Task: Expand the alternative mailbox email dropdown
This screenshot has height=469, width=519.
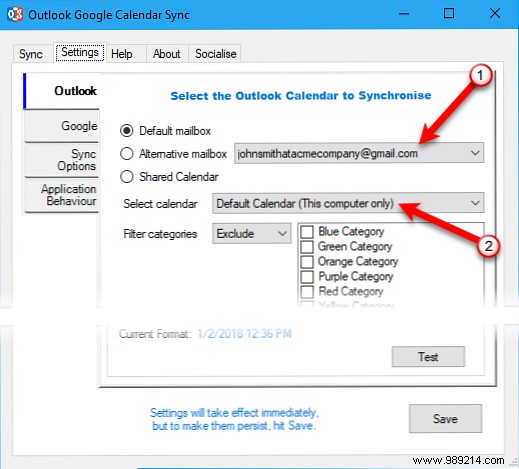Action: tap(359, 153)
